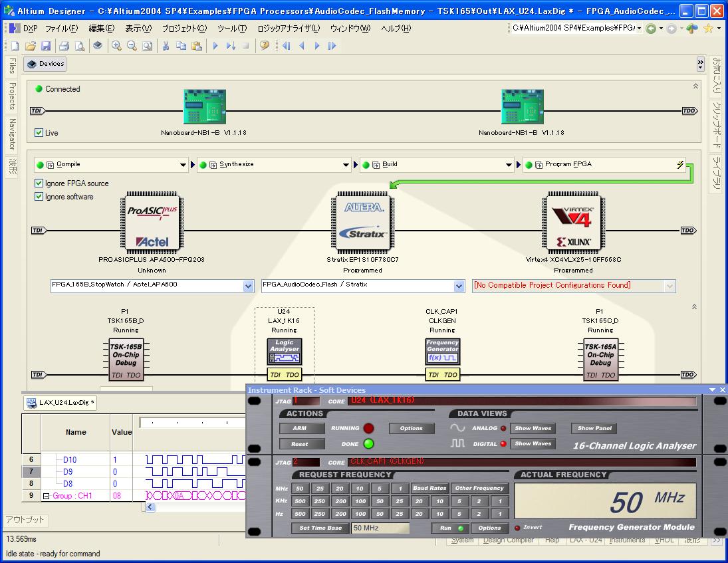Open the ロジックアナライザ(L) menu
Image resolution: width=728 pixels, height=563 pixels.
[x=289, y=29]
